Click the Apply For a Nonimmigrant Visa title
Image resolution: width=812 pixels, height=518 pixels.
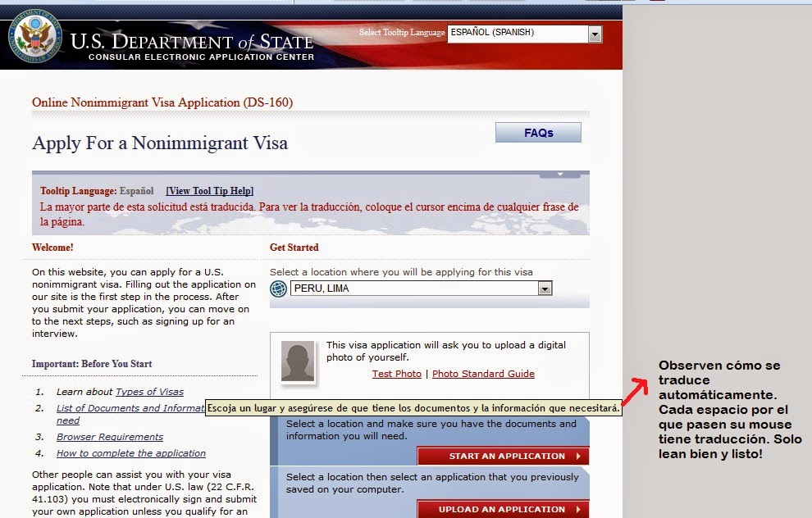(x=160, y=143)
